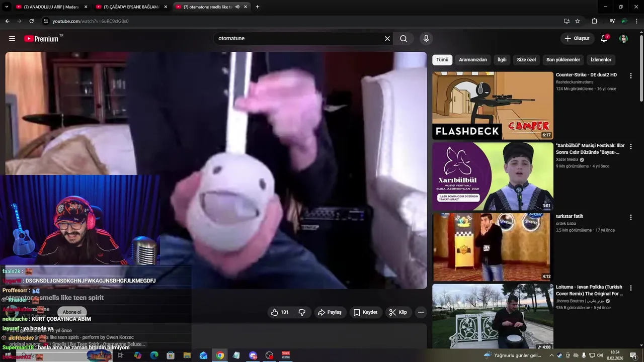644x362 pixels.
Task: Open options menu for Xarıbülbül festival video
Action: [630, 147]
